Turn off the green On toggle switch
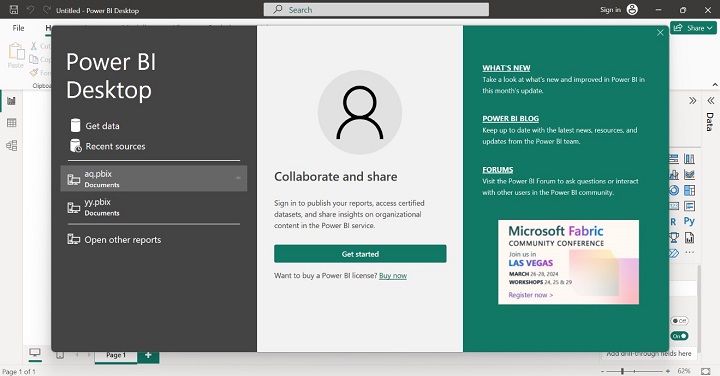The height and width of the screenshot is (376, 720). click(679, 336)
